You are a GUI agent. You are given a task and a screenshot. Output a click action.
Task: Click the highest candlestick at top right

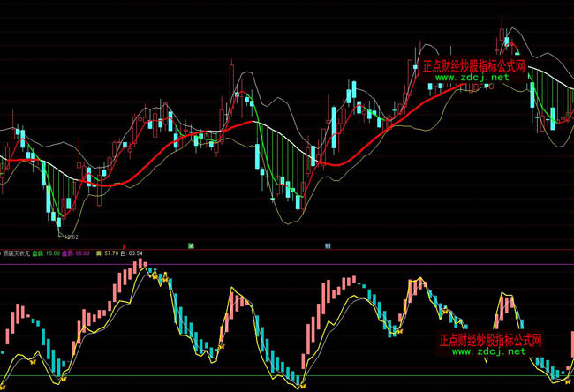(x=502, y=35)
